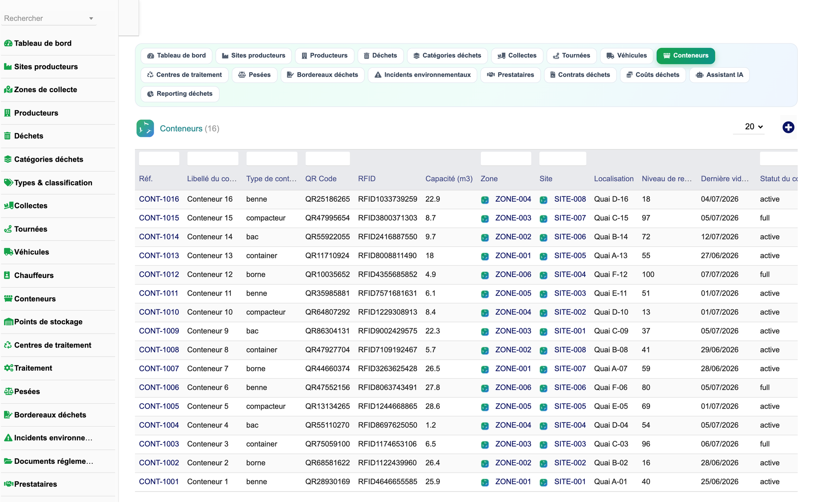Open the Reporting déchets tab

180,94
